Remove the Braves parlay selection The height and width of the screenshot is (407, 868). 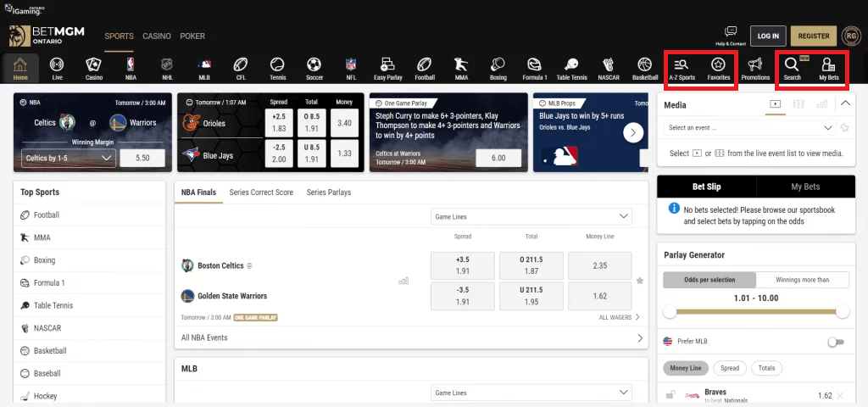840,395
